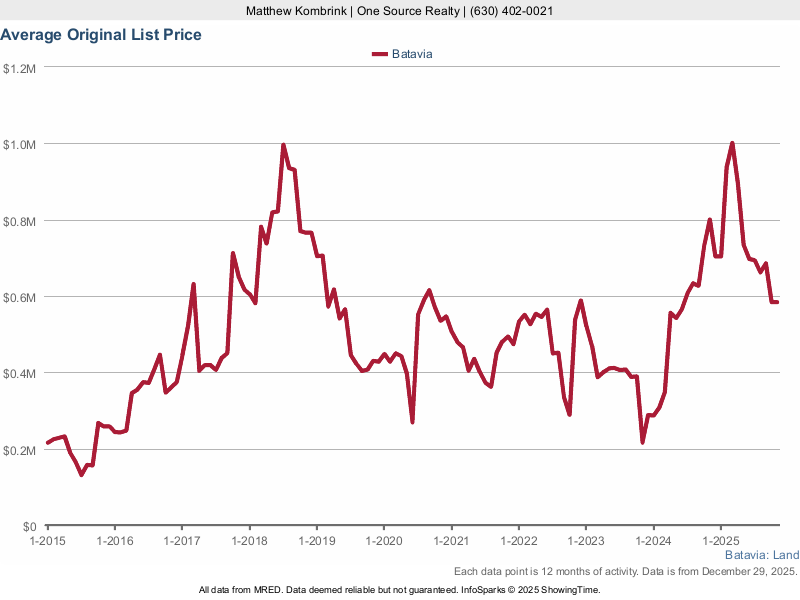Click the final data point at line end
Viewport: 800px width, 600px height.
click(x=777, y=302)
